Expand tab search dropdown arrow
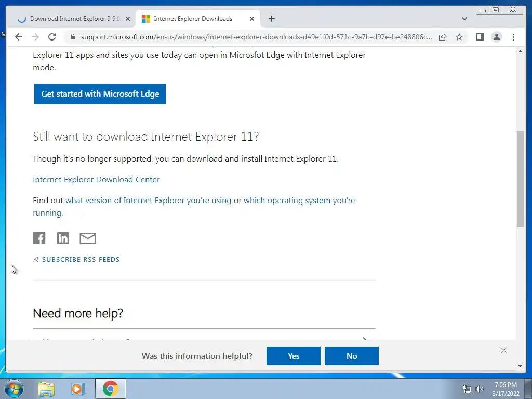 pos(464,19)
